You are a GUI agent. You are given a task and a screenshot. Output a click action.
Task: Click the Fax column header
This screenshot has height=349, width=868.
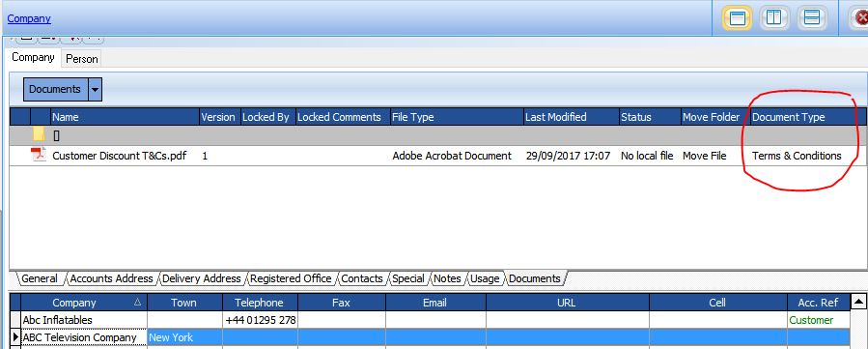pos(341,303)
